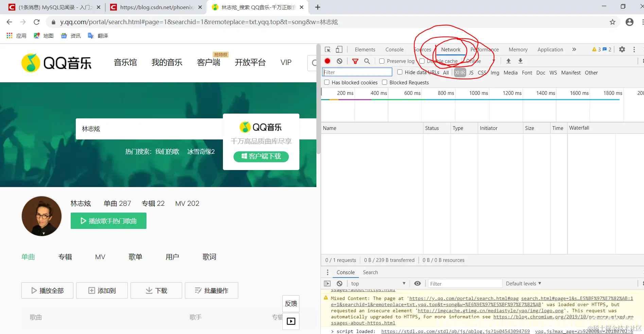Enable the Blocked Requests checkbox
This screenshot has width=644, height=334.
tap(384, 82)
